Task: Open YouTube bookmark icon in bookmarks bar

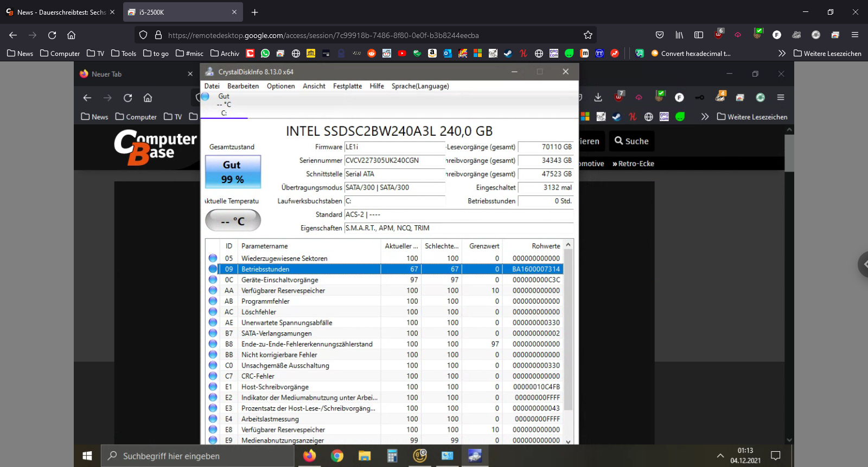Action: coord(402,53)
